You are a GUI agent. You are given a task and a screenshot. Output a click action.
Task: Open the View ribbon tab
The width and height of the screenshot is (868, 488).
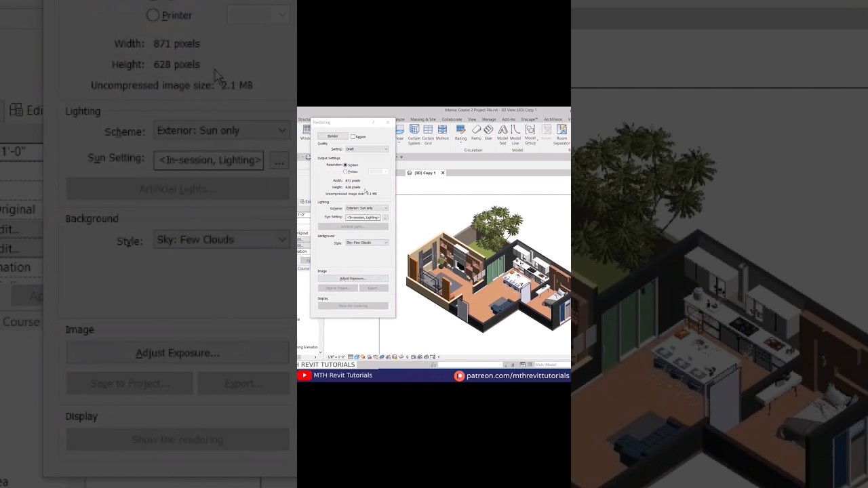(x=472, y=119)
